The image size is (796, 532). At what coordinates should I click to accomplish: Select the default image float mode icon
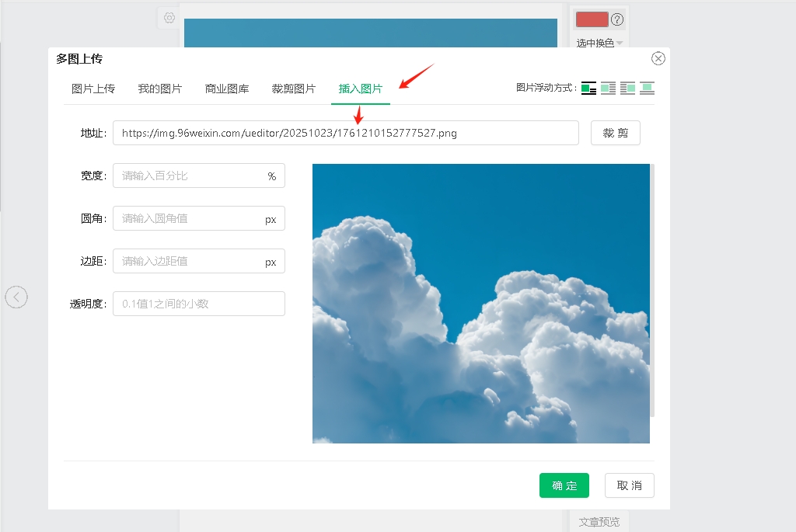588,89
